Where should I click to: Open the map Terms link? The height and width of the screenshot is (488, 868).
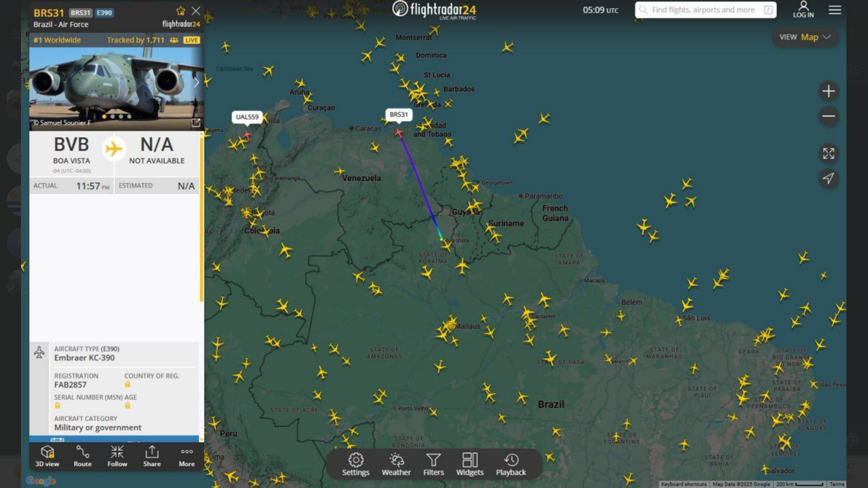(x=837, y=484)
